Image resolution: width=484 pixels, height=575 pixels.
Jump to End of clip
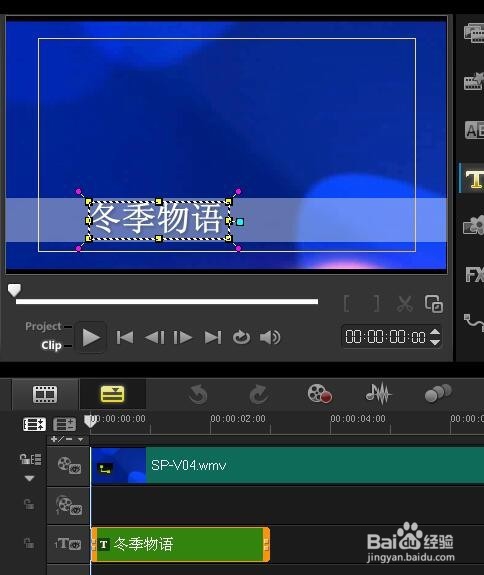click(x=213, y=337)
